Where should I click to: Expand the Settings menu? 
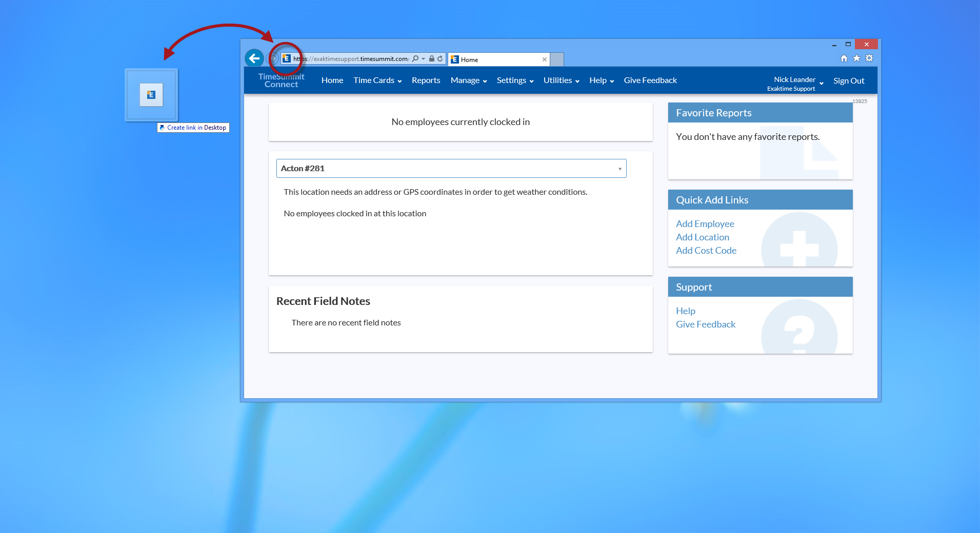pyautogui.click(x=515, y=80)
